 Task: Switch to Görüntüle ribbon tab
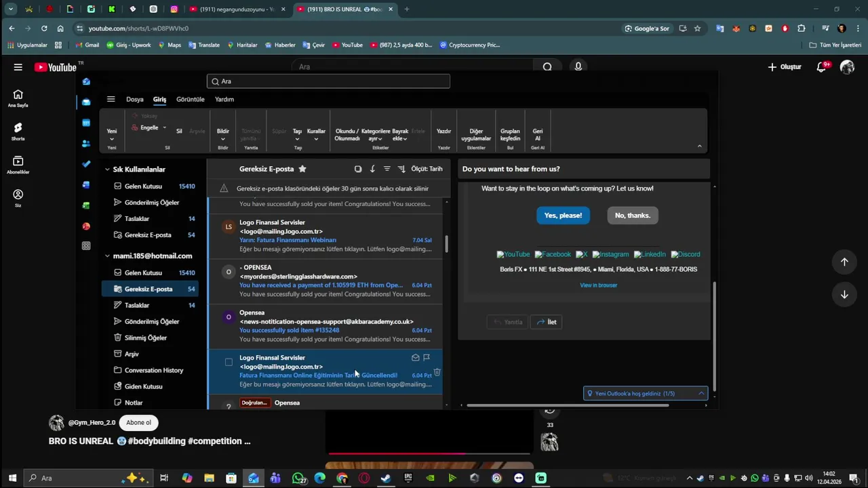pyautogui.click(x=191, y=99)
